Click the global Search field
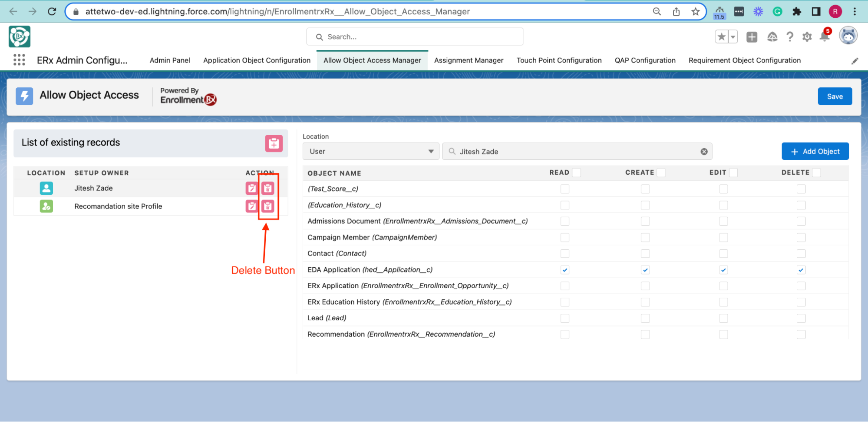Image resolution: width=868 pixels, height=422 pixels. point(415,37)
